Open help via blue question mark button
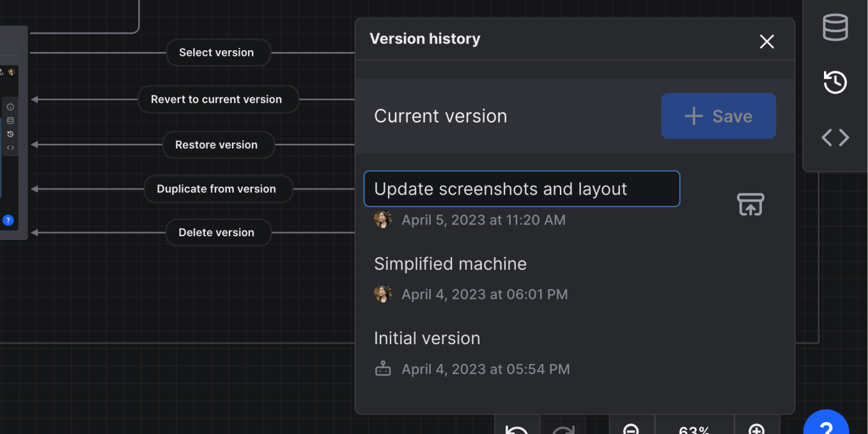The image size is (868, 434). pyautogui.click(x=826, y=427)
